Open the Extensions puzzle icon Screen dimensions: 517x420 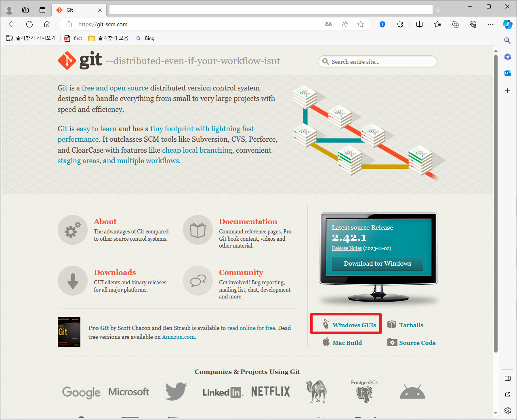click(x=400, y=24)
